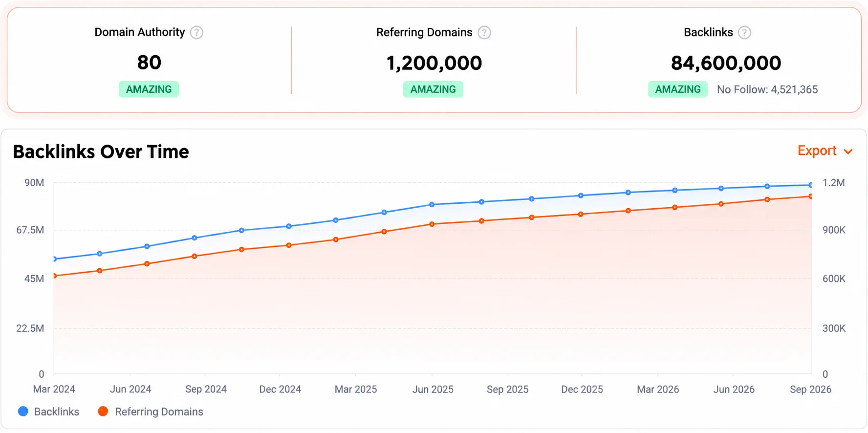Expand the Export dropdown chevron
Image resolution: width=868 pixels, height=433 pixels.
click(x=848, y=152)
